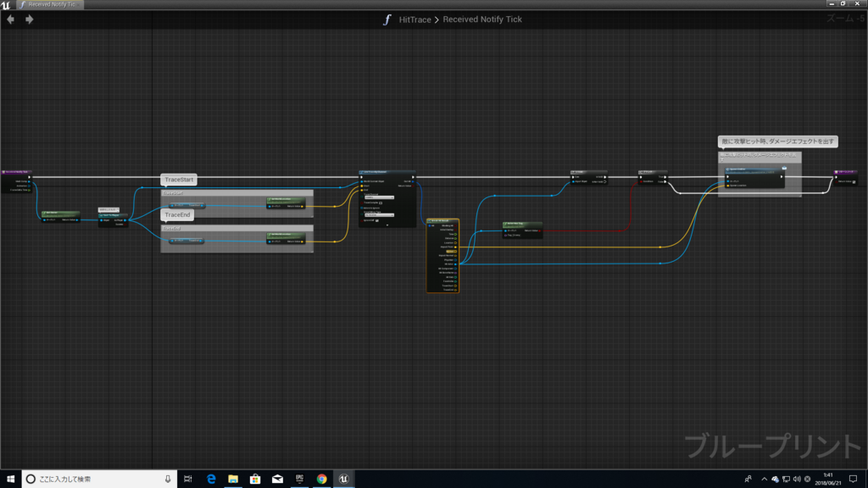The width and height of the screenshot is (868, 488).
Task: Click the taskbar search box
Action: pyautogui.click(x=100, y=479)
